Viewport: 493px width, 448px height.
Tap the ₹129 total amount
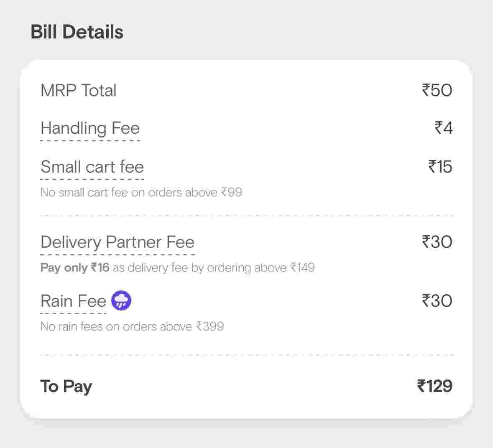(x=434, y=386)
